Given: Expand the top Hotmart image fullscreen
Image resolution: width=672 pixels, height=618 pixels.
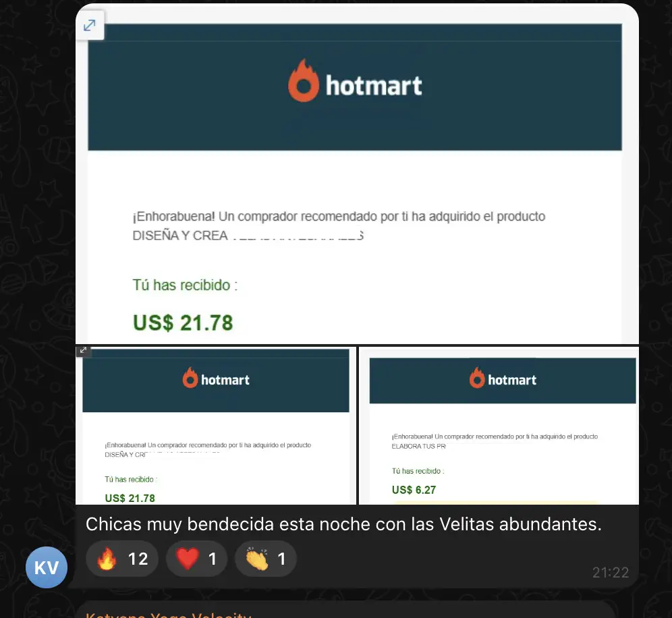Looking at the screenshot, I should [x=90, y=25].
